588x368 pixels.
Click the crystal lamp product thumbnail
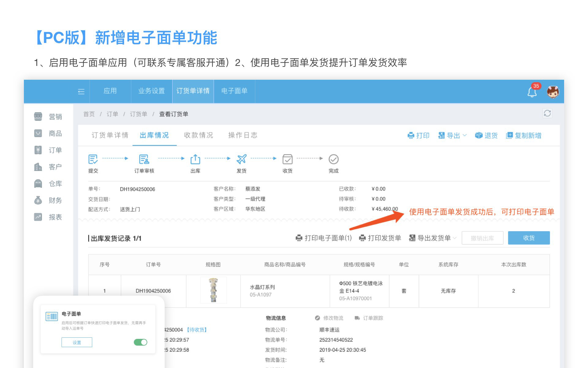click(213, 290)
